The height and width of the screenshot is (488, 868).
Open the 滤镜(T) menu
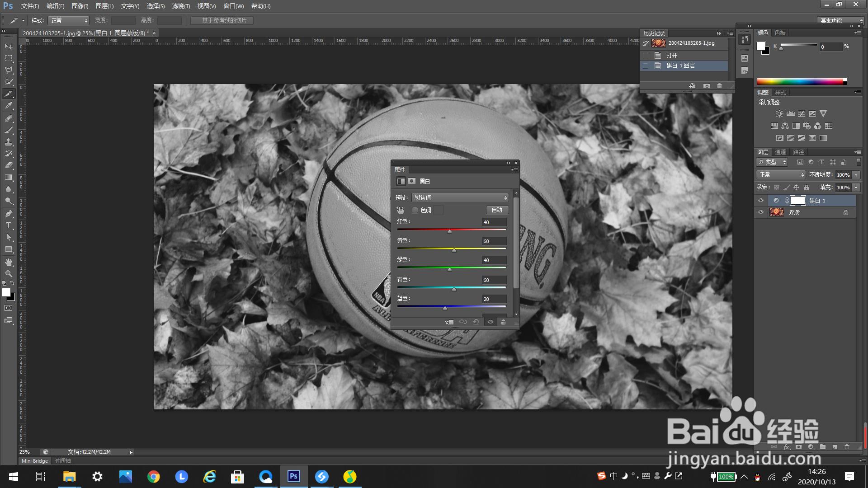[181, 6]
